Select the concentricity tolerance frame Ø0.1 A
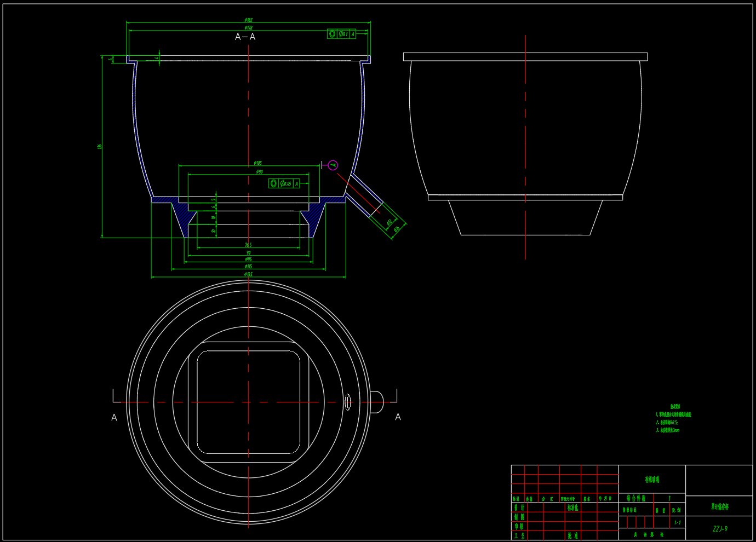The width and height of the screenshot is (756, 542). (341, 34)
